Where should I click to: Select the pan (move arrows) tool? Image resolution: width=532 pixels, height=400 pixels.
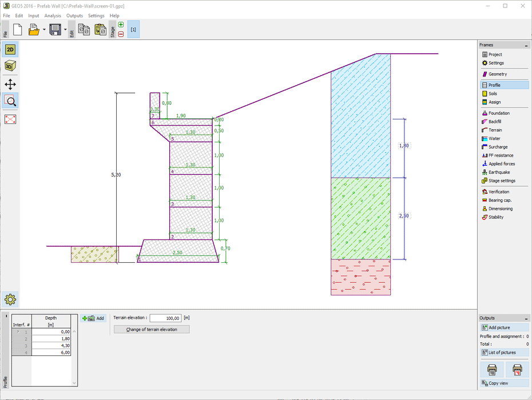coord(10,84)
